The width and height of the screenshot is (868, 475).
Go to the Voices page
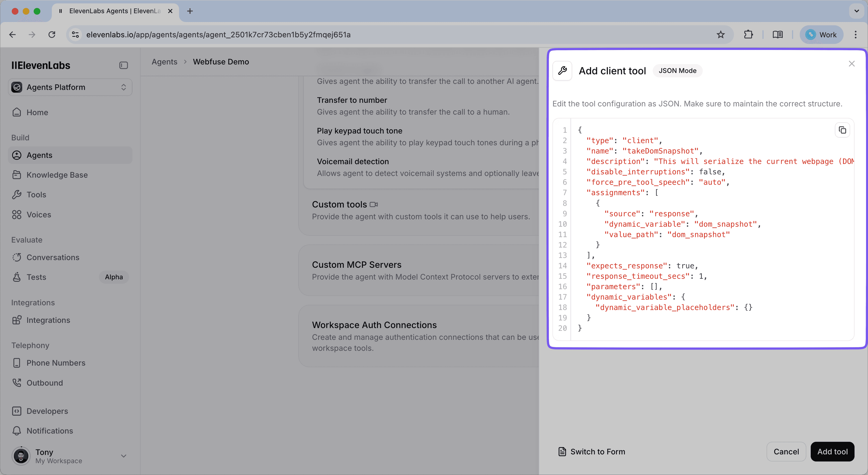(x=39, y=215)
